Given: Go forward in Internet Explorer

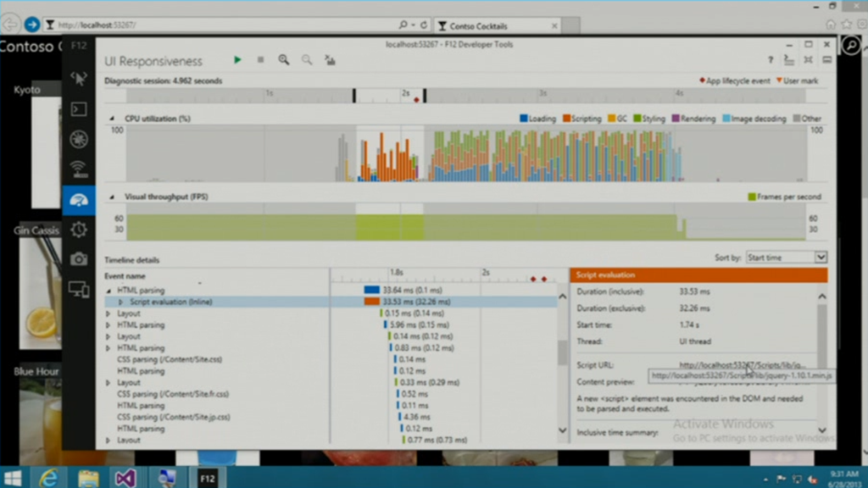Looking at the screenshot, I should pos(31,25).
